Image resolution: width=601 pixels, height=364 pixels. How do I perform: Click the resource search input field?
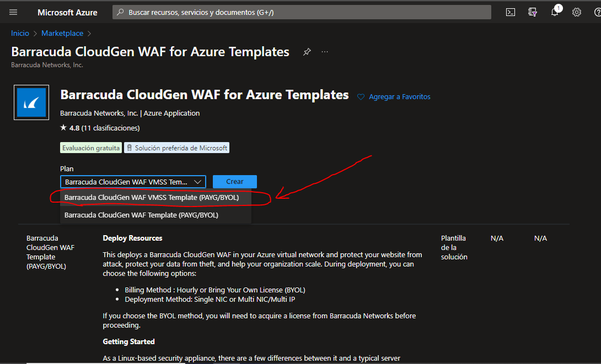(x=301, y=12)
